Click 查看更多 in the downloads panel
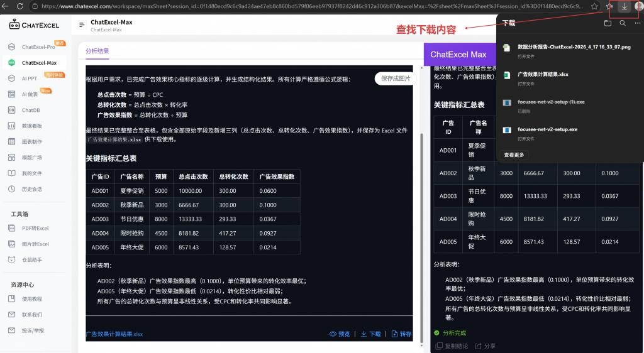Screen dimensions: 644x353 [x=514, y=155]
